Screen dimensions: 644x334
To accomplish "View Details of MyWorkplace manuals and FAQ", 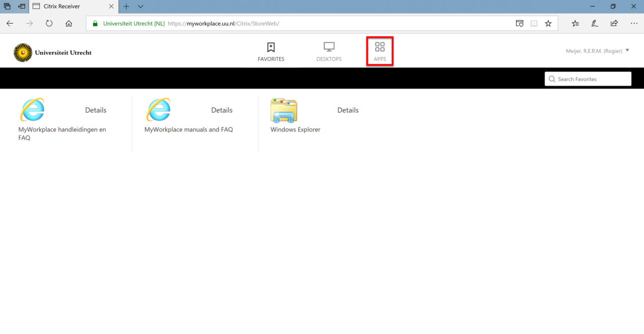I will pyautogui.click(x=221, y=110).
